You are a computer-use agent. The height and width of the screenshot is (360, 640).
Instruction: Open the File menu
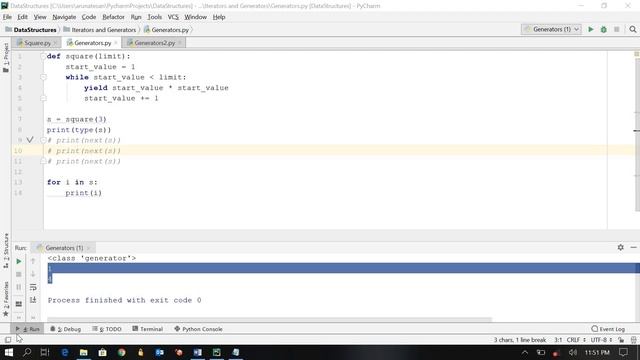point(7,17)
